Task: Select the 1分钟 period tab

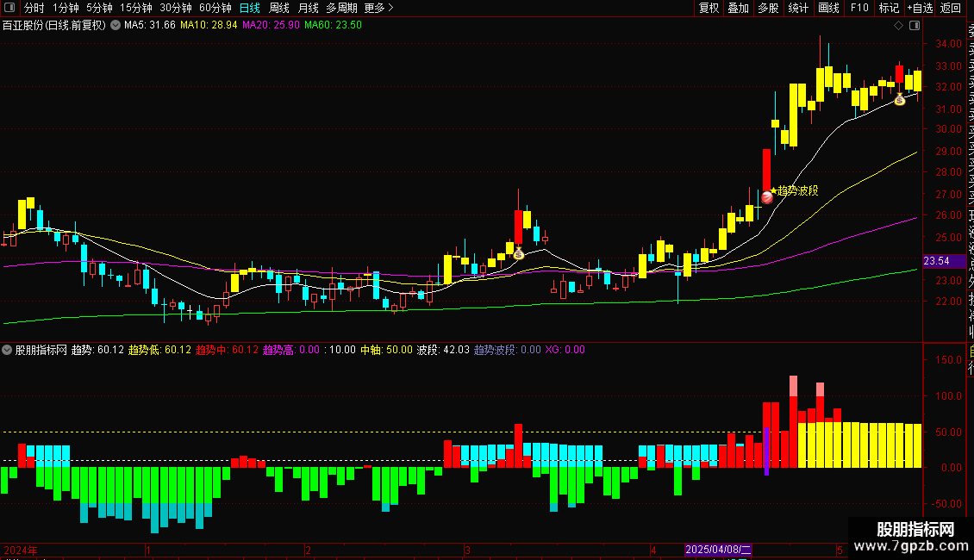Action: click(x=66, y=8)
